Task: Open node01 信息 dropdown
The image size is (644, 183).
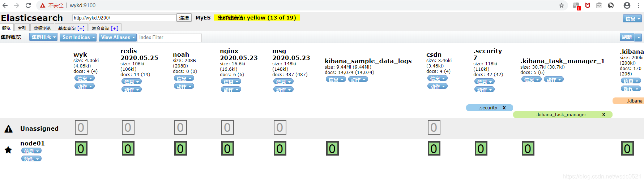Action: [x=31, y=151]
